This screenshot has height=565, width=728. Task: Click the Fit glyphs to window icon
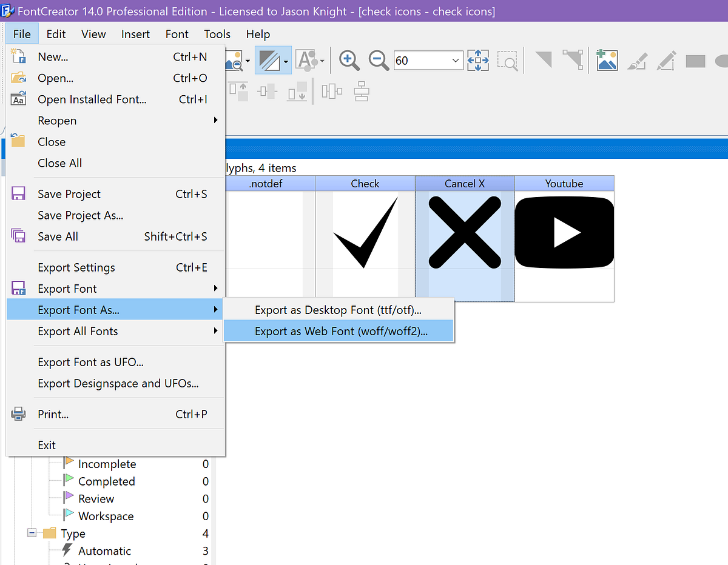(478, 60)
